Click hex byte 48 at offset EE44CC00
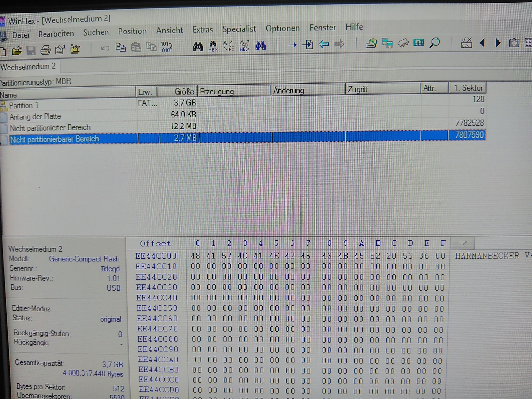The width and height of the screenshot is (532, 399). click(x=195, y=256)
